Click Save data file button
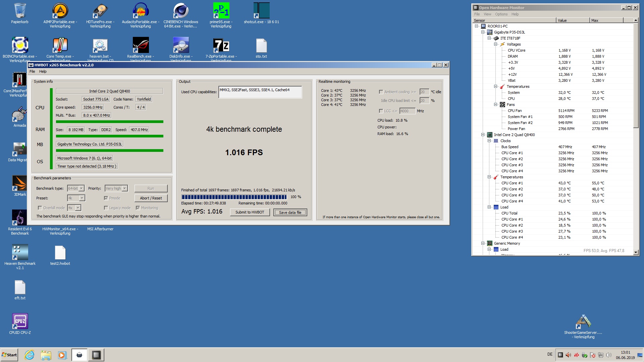 (x=290, y=212)
